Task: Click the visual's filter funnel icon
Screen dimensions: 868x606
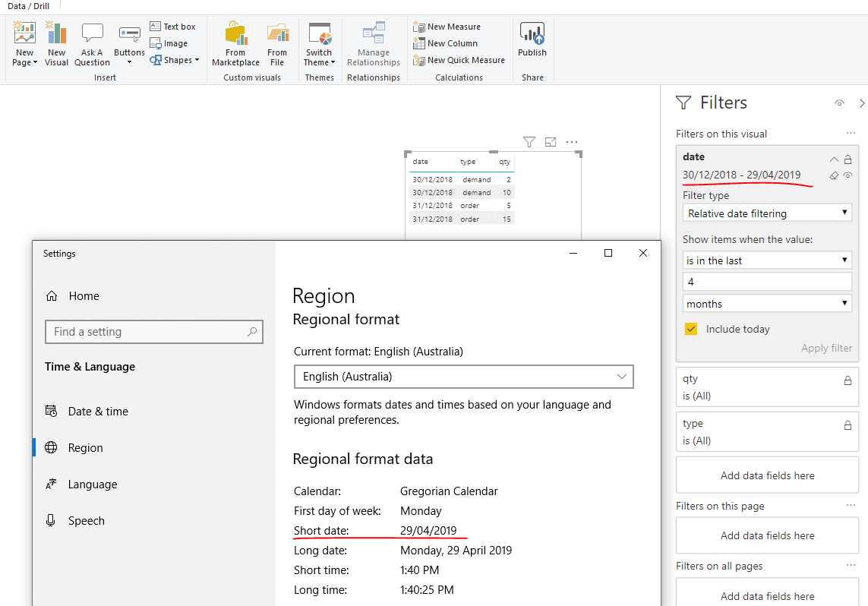Action: 529,142
